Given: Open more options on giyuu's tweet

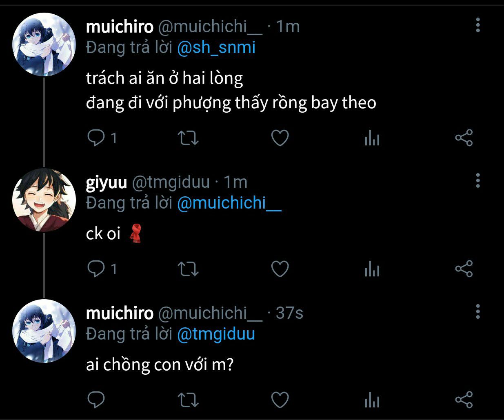Looking at the screenshot, I should [x=478, y=180].
